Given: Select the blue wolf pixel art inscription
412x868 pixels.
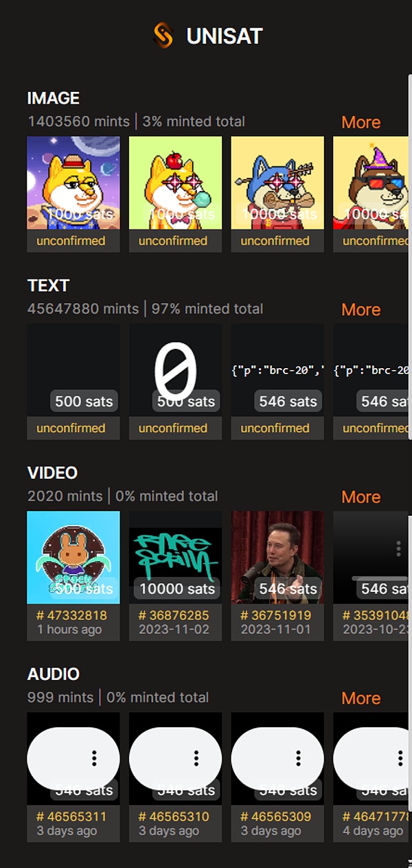Looking at the screenshot, I should 277,183.
